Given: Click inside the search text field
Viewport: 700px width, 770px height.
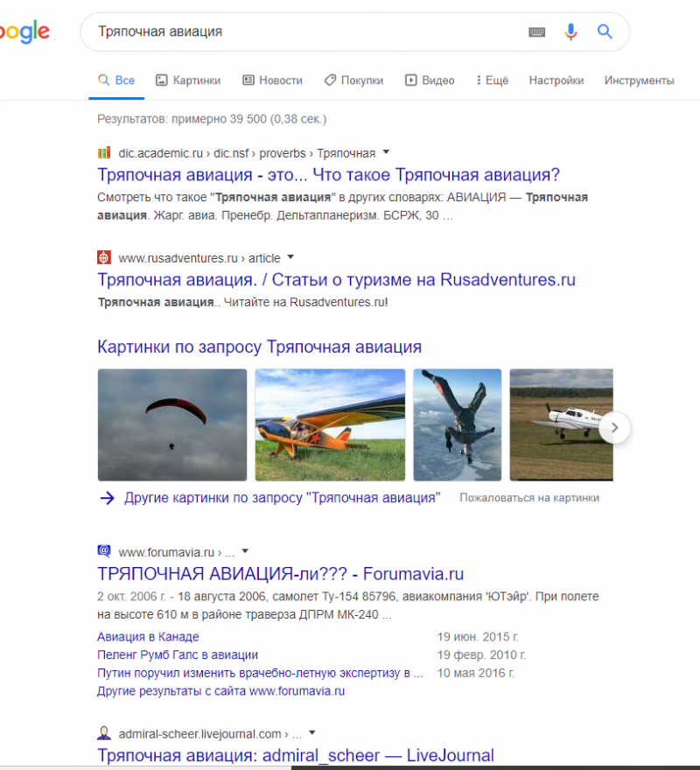Looking at the screenshot, I should 304,31.
